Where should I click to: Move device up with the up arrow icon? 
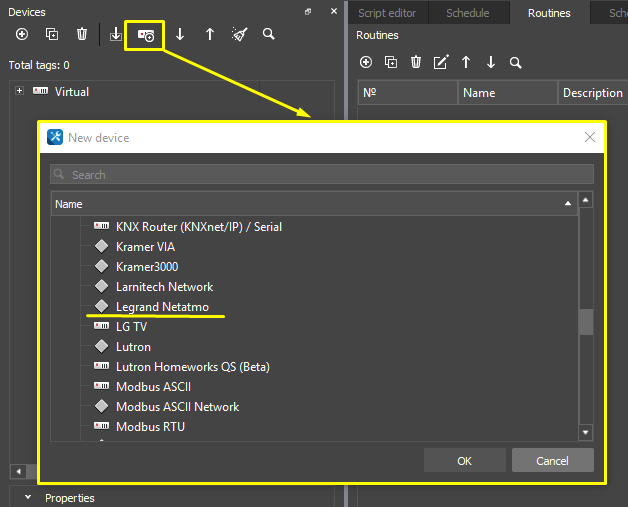(x=210, y=34)
